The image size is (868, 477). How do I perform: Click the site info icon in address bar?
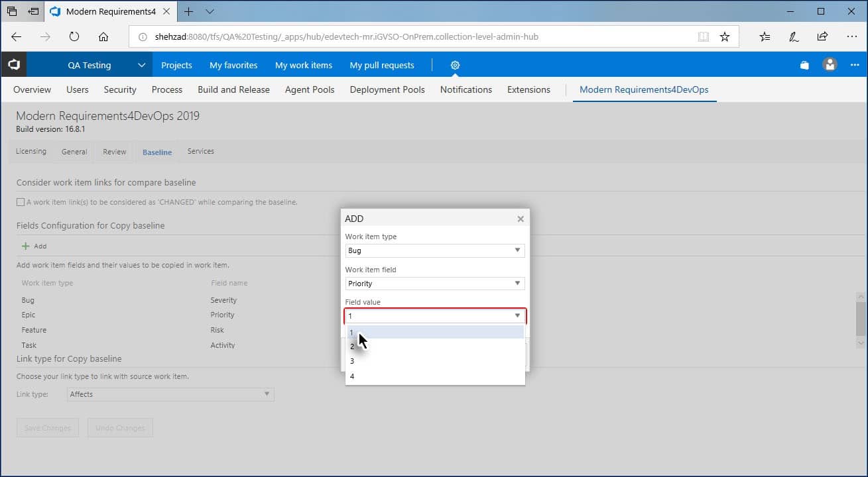click(x=143, y=37)
